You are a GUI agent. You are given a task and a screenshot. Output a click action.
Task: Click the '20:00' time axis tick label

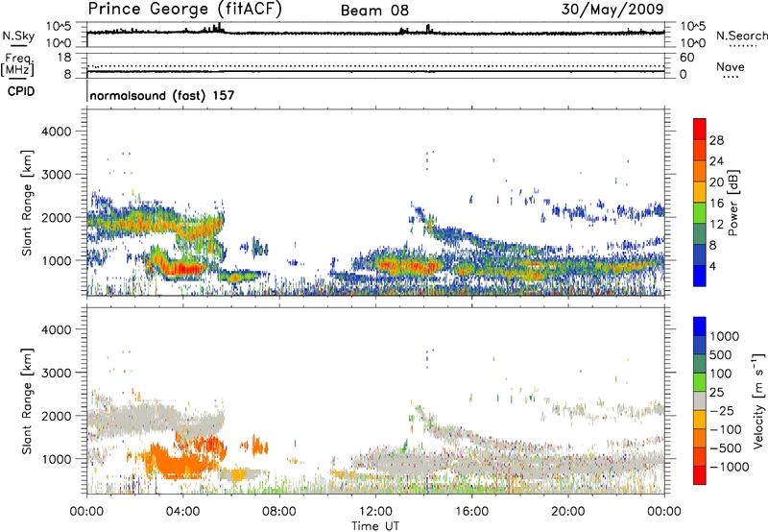pyautogui.click(x=567, y=512)
